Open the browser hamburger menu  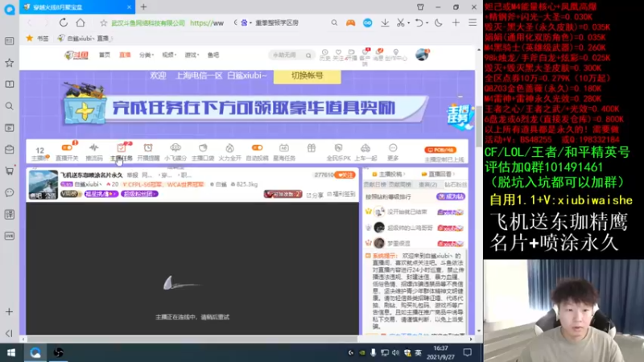coord(473,23)
